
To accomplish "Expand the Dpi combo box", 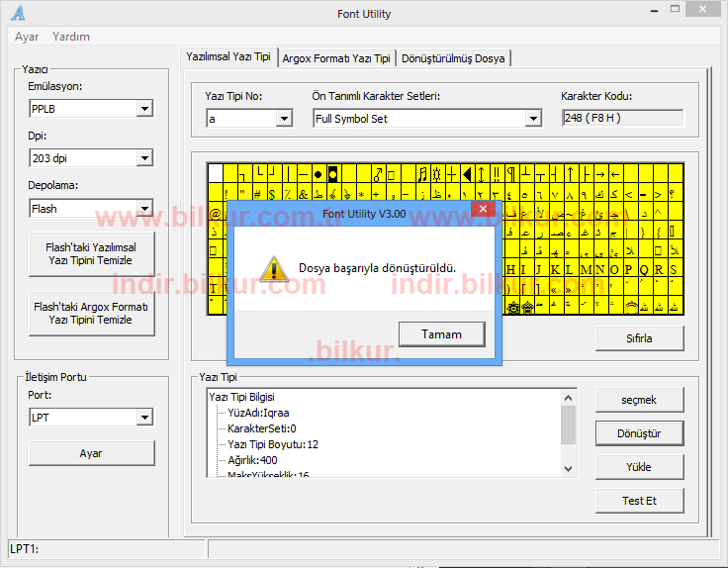I will click(x=144, y=158).
